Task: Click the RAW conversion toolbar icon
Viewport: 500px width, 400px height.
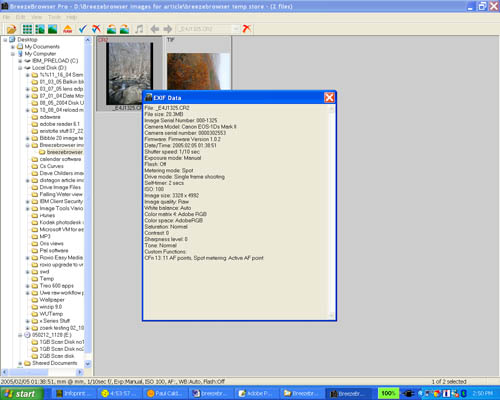Action: 68,29
